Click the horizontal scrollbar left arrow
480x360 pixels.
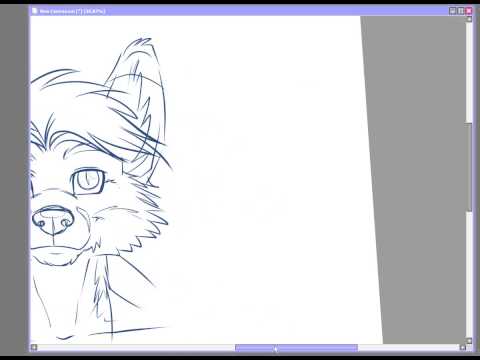coord(34,347)
